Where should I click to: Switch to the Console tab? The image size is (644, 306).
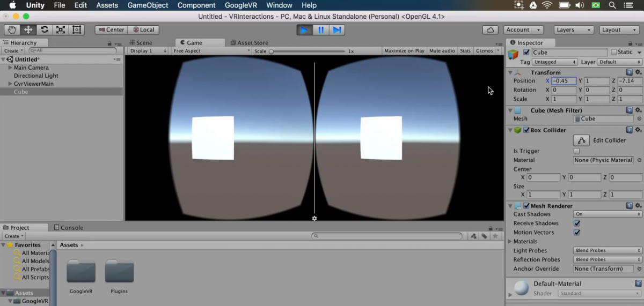(x=68, y=228)
